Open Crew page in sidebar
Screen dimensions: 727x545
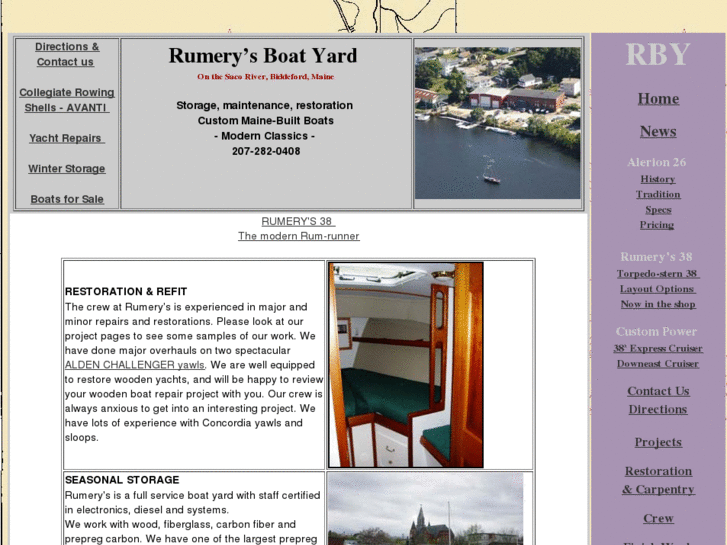tap(658, 519)
